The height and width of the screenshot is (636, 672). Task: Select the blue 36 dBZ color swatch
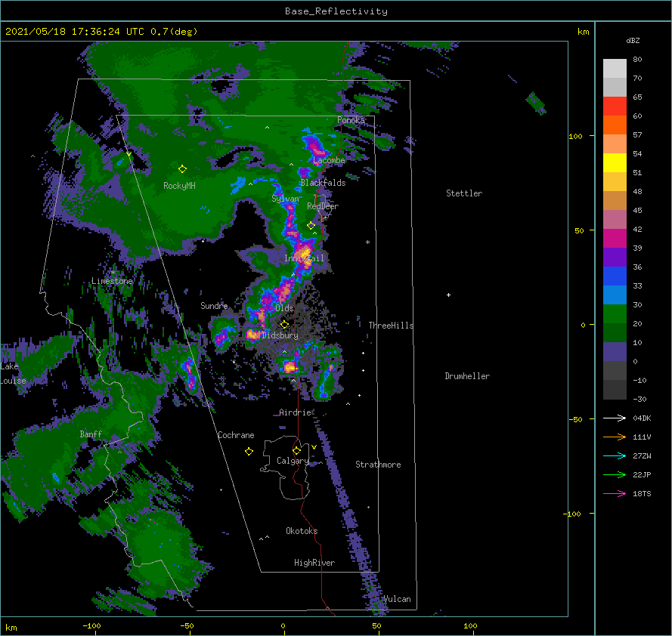[615, 276]
